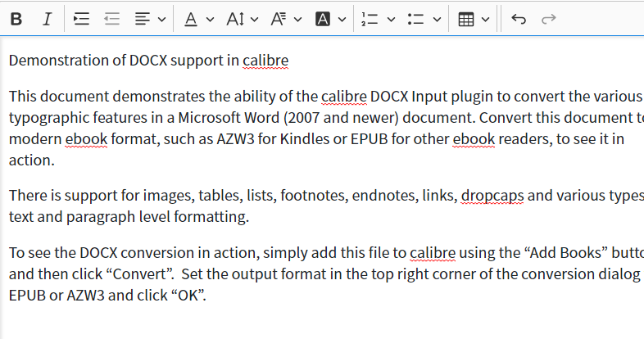Viewport: 644px width, 339px height.
Task: Click the quoted text "OK"
Action: point(188,296)
